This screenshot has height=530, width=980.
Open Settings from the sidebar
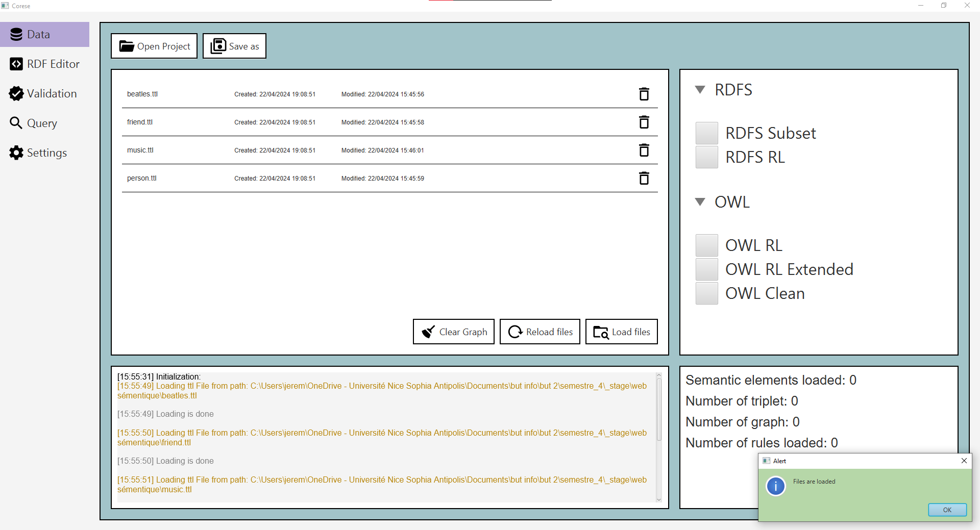pos(38,153)
